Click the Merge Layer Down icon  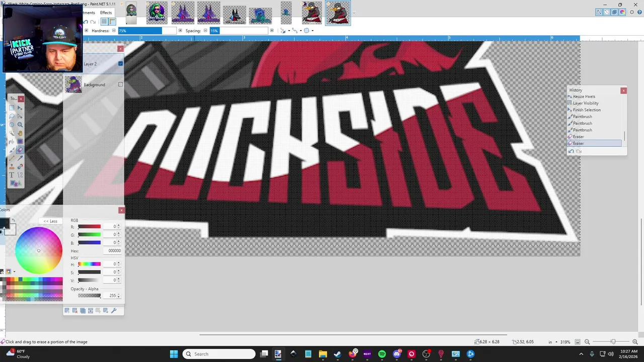(x=91, y=311)
